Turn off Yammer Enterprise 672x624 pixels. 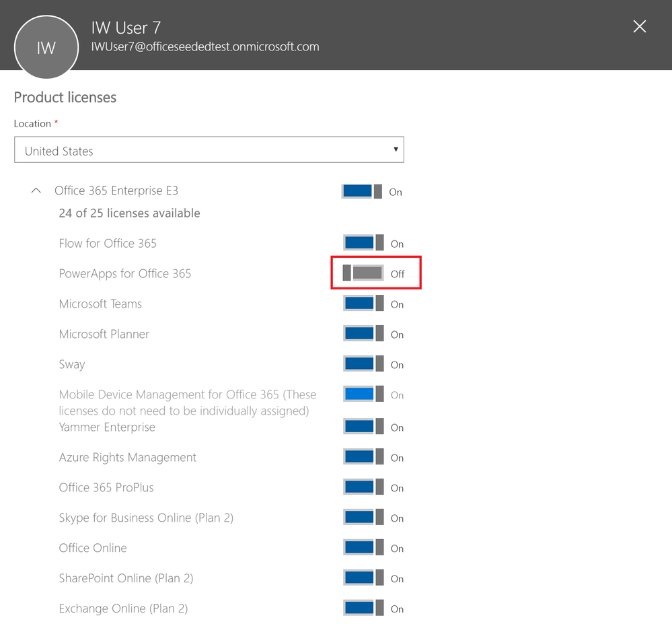click(363, 427)
